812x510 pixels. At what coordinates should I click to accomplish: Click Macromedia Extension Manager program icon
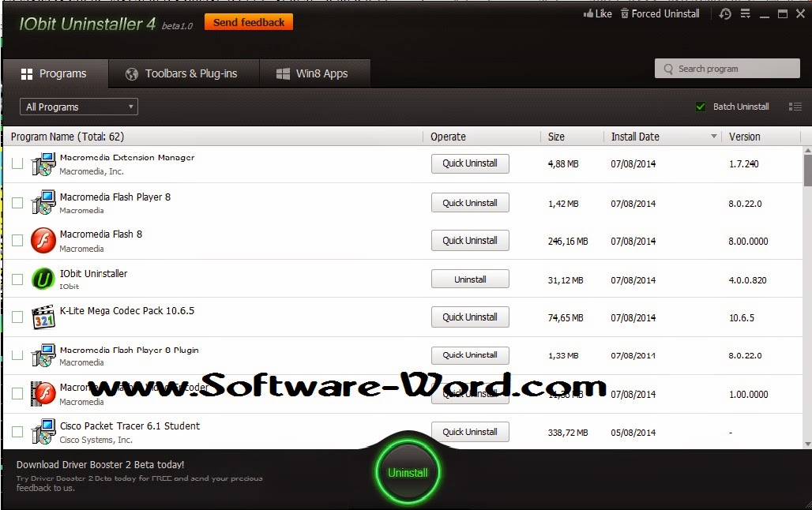(x=43, y=164)
